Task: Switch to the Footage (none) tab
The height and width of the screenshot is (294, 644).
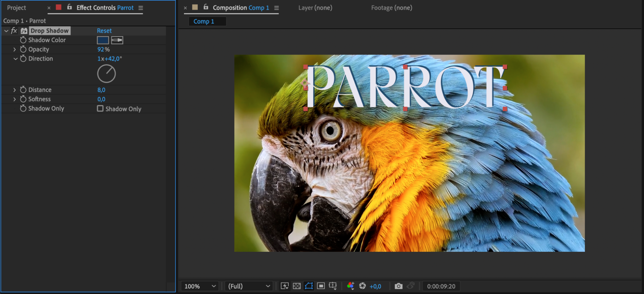Action: [x=391, y=8]
